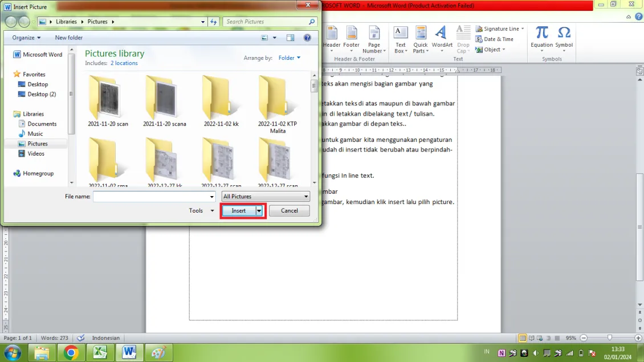Screen dimensions: 644x362
Task: Open the 2 locations link
Action: point(124,63)
